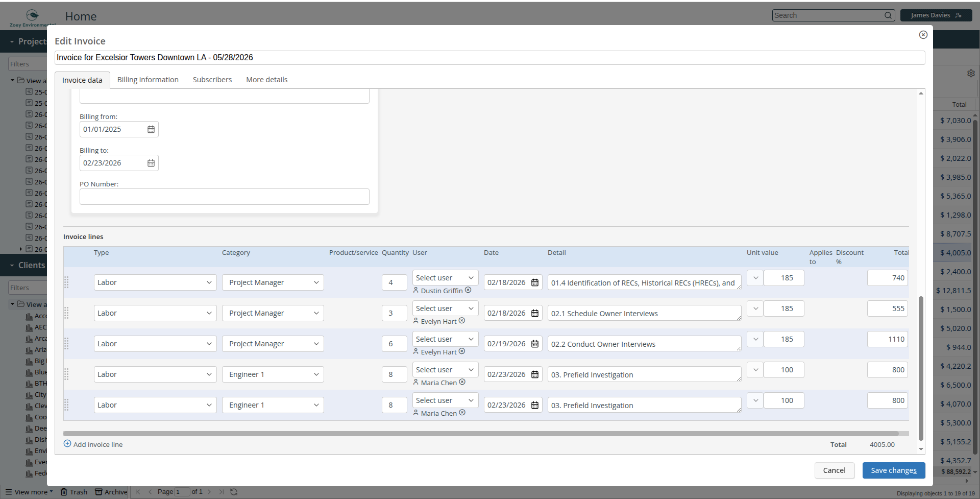Image resolution: width=980 pixels, height=499 pixels.
Task: Click the plus icon to add invoice line
Action: 67,444
